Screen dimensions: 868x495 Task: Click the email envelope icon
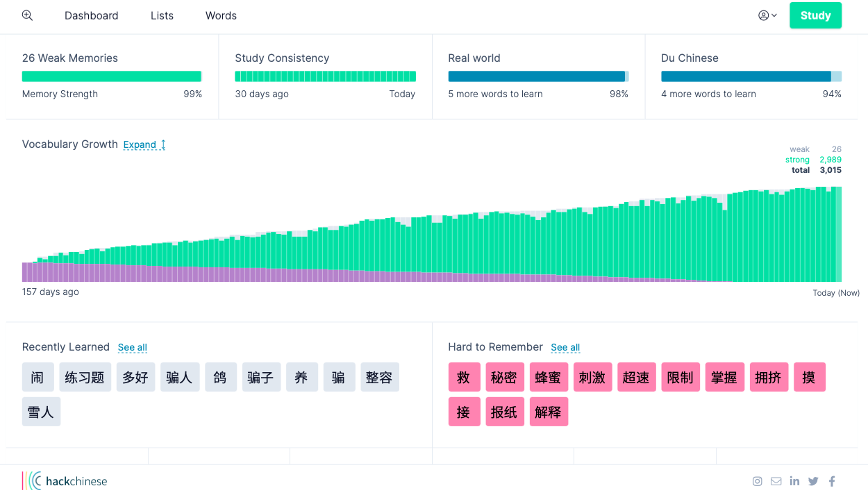pyautogui.click(x=776, y=481)
